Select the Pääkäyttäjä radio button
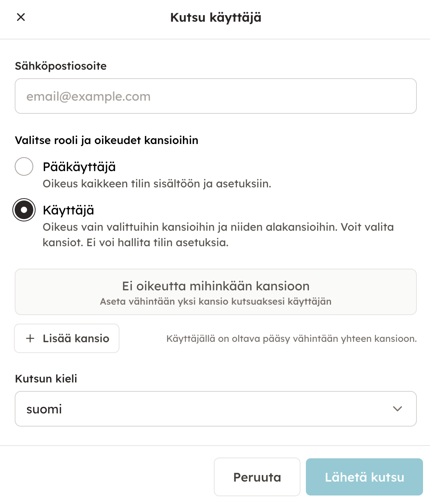This screenshot has height=504, width=430. point(24,166)
